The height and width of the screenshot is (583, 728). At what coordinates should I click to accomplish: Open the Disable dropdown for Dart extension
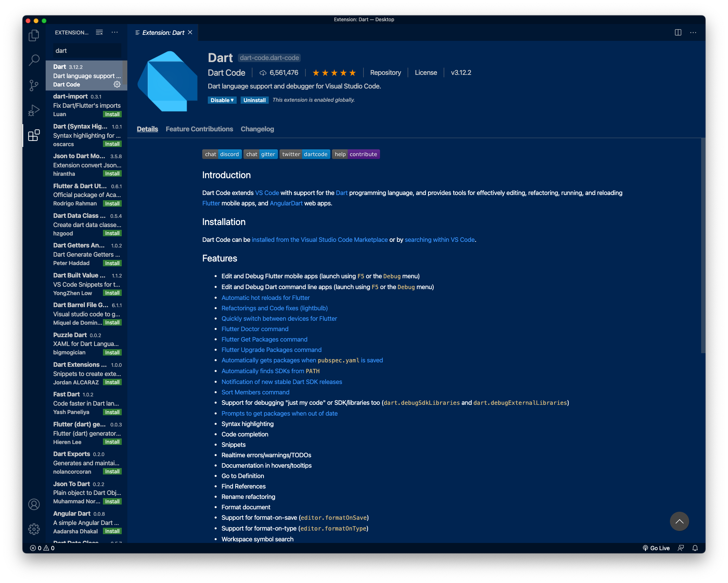222,100
